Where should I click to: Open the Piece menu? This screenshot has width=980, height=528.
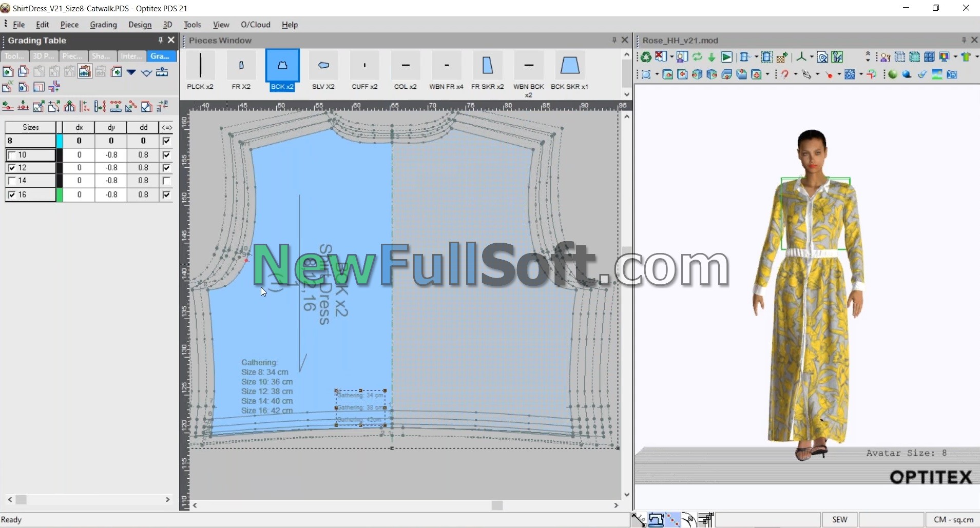pos(69,25)
